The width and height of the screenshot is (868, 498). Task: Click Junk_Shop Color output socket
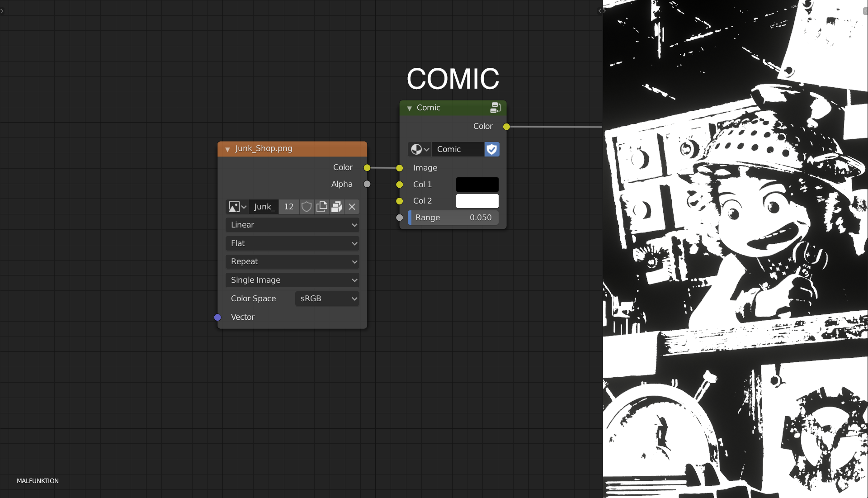[367, 168]
